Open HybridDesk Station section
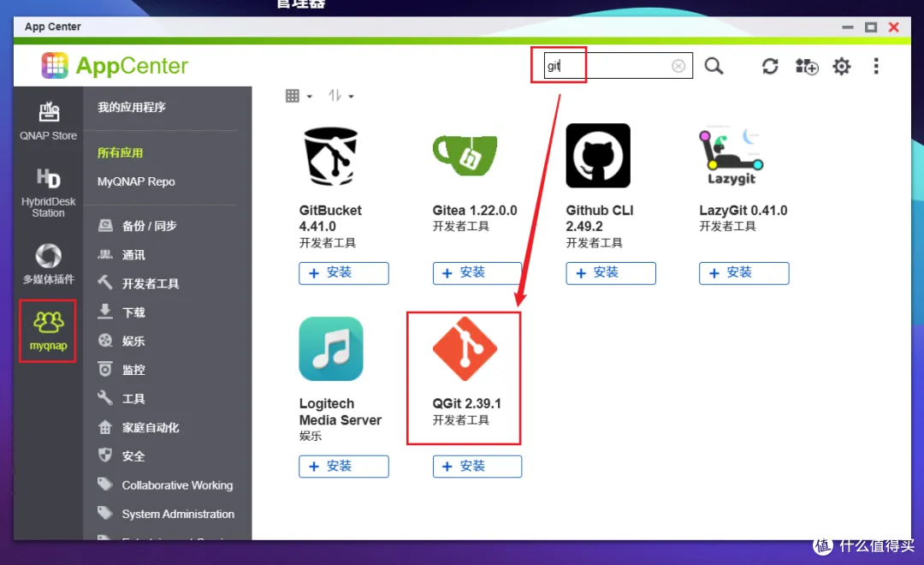The image size is (924, 565). click(48, 193)
